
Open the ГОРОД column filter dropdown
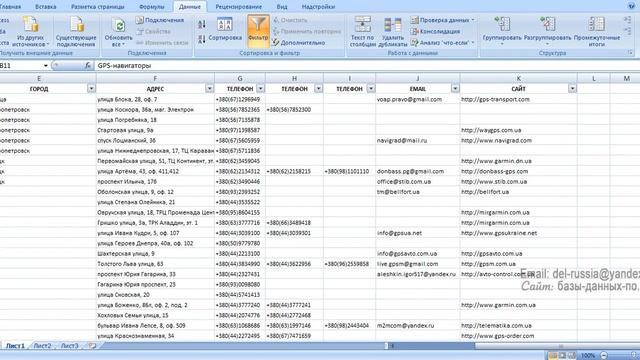pos(91,89)
